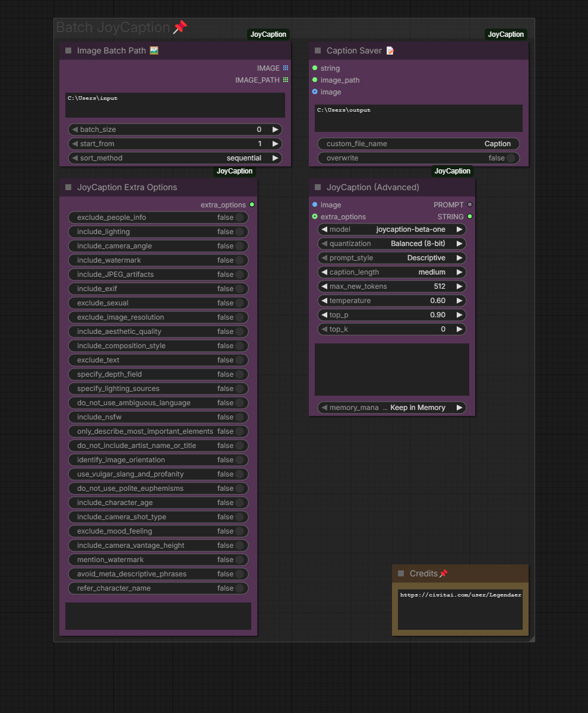Click the C:\Users\input path field
Screen dimensions: 588x713
click(175, 105)
